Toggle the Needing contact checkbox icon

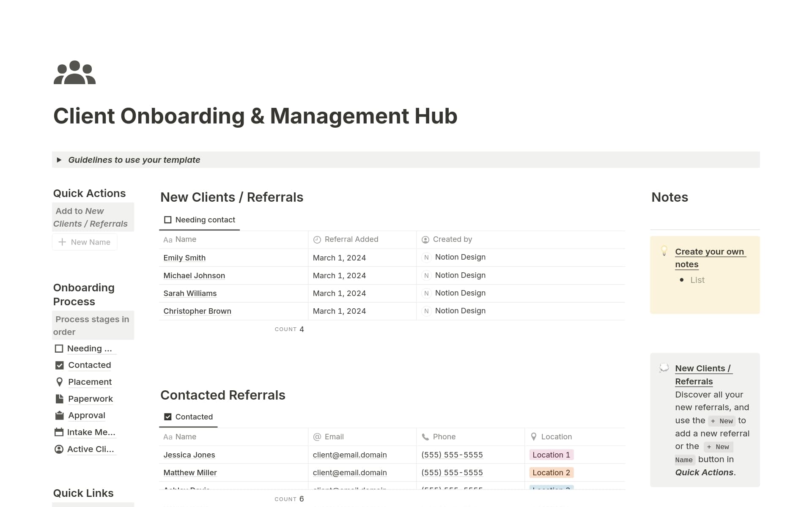point(167,219)
